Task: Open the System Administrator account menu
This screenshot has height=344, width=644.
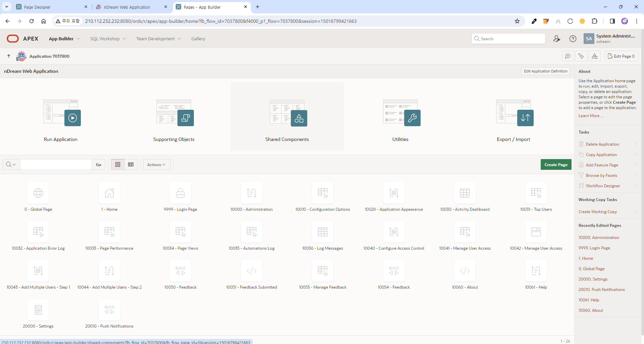Action: (x=609, y=39)
